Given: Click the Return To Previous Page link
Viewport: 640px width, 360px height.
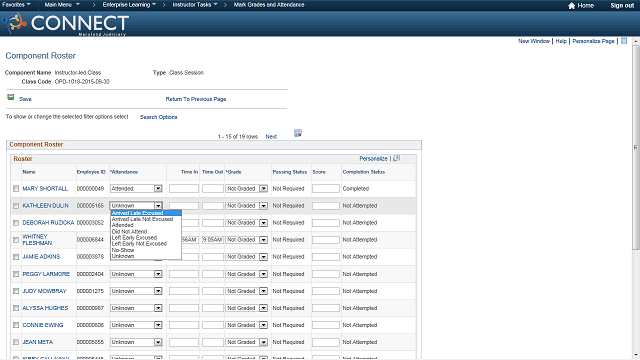Looking at the screenshot, I should coord(196,99).
